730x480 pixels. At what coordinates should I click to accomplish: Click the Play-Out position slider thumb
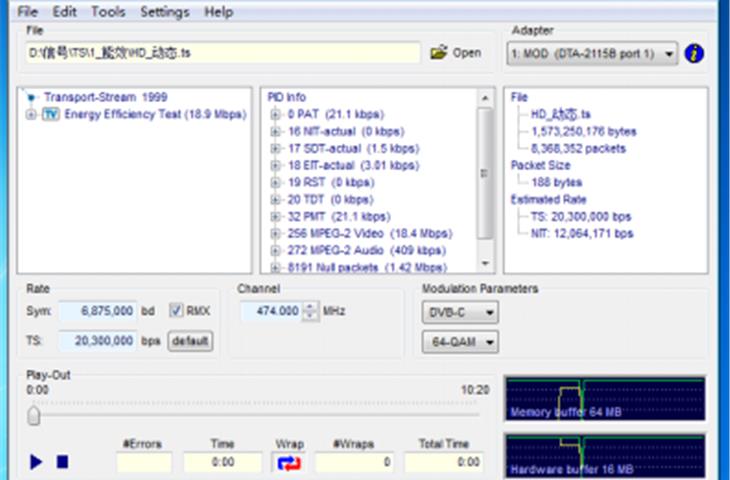click(x=34, y=415)
